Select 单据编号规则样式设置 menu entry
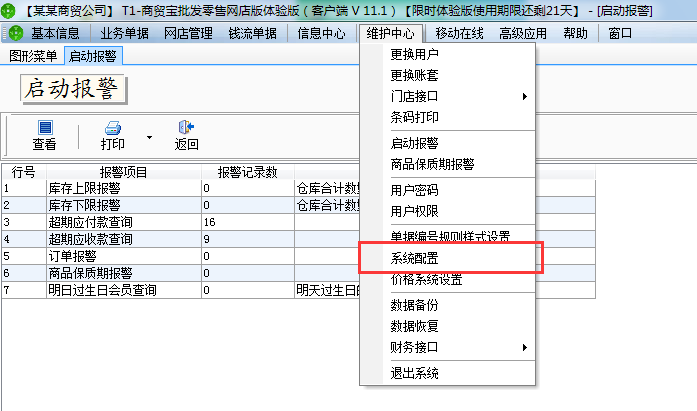Image resolution: width=697 pixels, height=411 pixels. [x=448, y=236]
